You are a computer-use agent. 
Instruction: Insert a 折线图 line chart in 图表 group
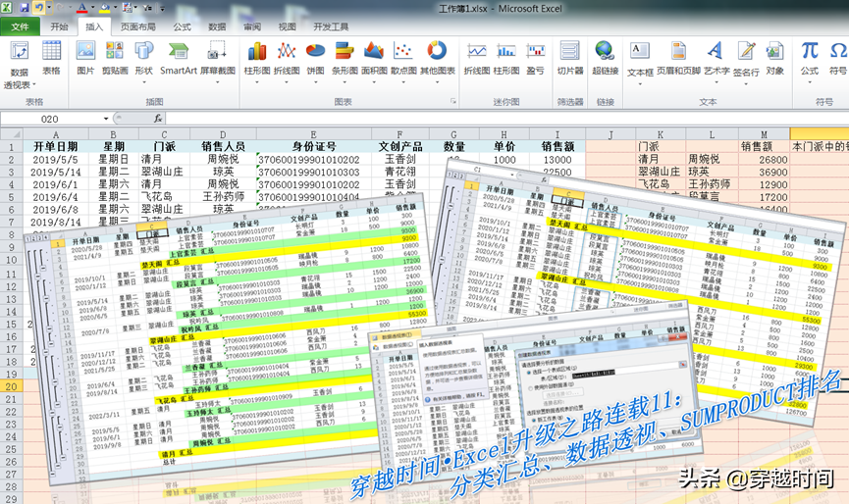coord(287,62)
